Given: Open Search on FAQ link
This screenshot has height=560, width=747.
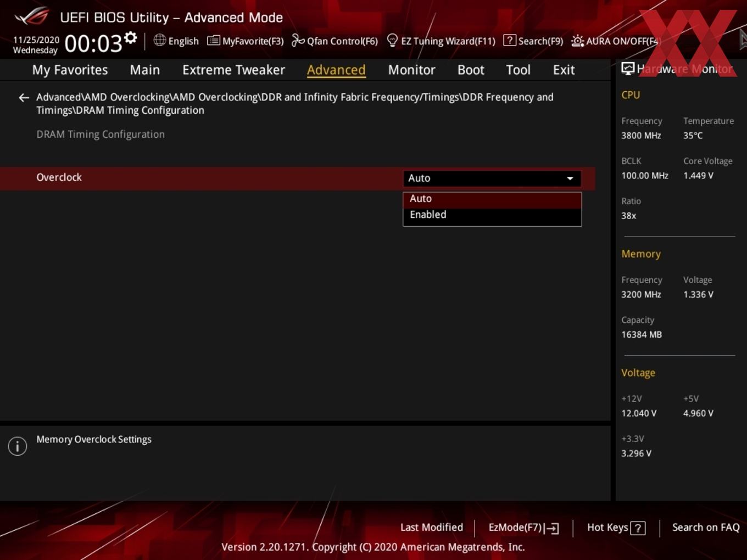Looking at the screenshot, I should click(x=706, y=528).
